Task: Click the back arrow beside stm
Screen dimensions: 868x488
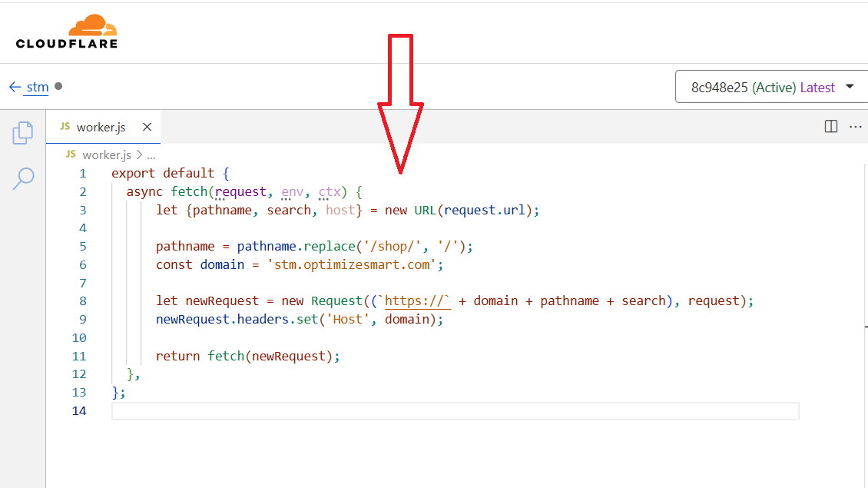Action: coord(15,87)
